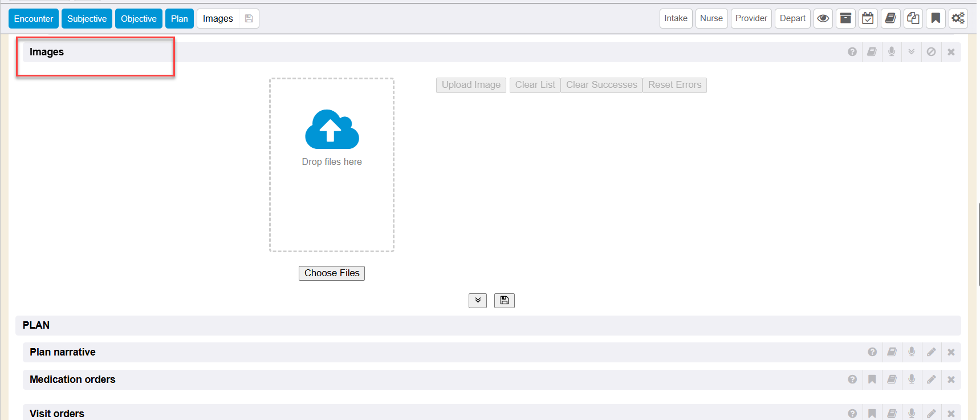Viewport: 980px width, 420px height.
Task: Select the Provider view tab
Action: point(751,18)
